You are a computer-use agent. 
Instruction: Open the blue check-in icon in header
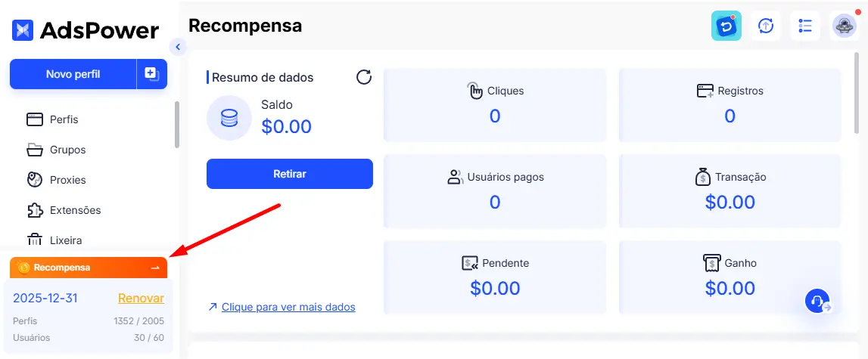pyautogui.click(x=726, y=26)
